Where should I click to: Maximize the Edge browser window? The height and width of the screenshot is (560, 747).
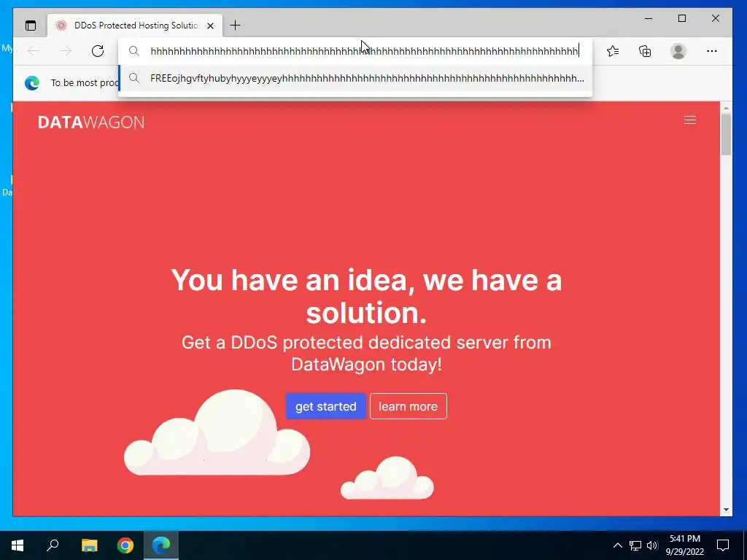[682, 18]
